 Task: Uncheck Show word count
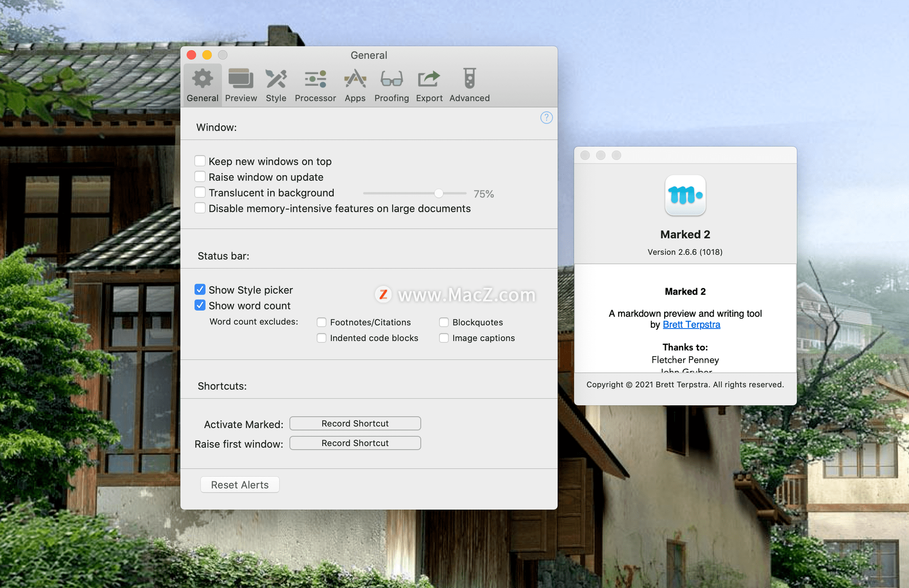200,305
